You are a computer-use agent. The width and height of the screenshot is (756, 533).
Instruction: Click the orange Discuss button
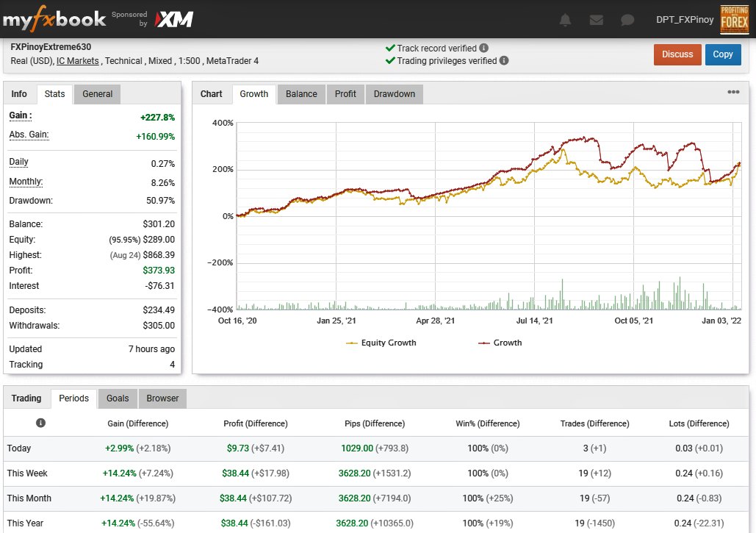pos(677,54)
